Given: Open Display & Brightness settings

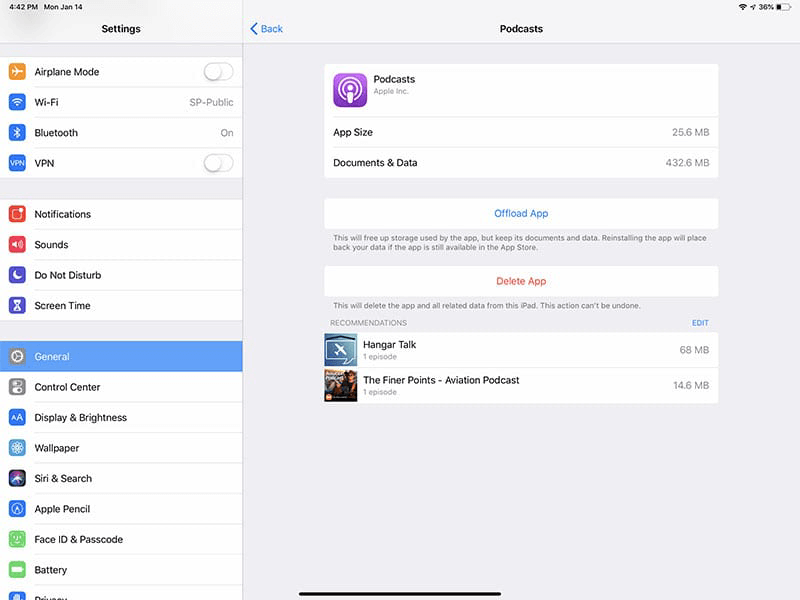Looking at the screenshot, I should click(x=121, y=418).
